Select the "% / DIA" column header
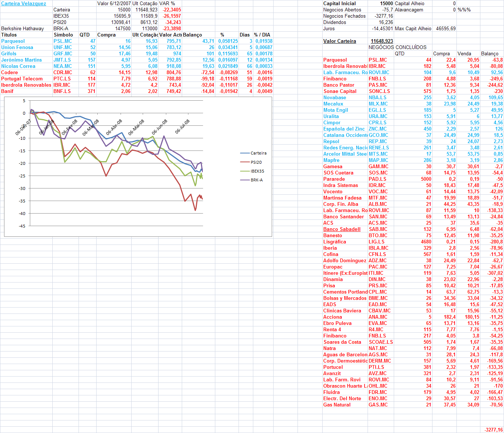This screenshot has height=433, width=504. (x=262, y=35)
